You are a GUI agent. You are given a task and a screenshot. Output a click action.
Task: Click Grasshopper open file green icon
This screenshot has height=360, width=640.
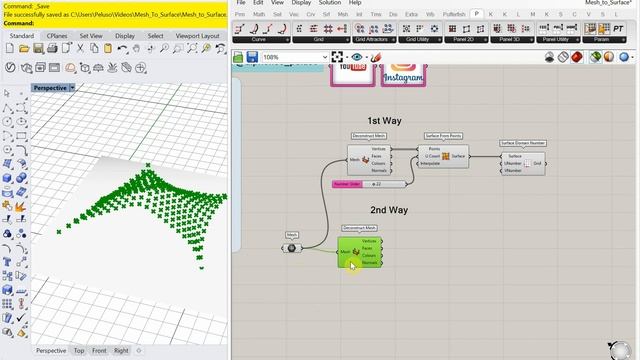[x=238, y=57]
